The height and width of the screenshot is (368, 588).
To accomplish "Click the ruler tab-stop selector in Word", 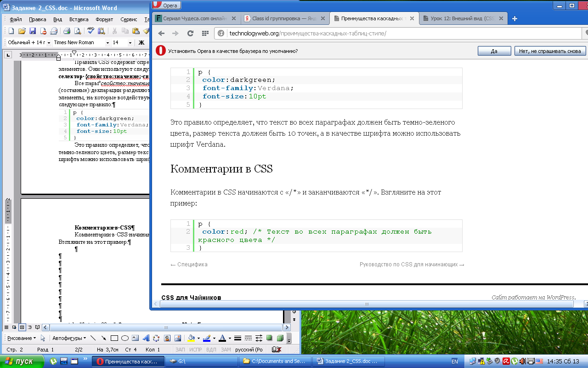I will point(8,55).
